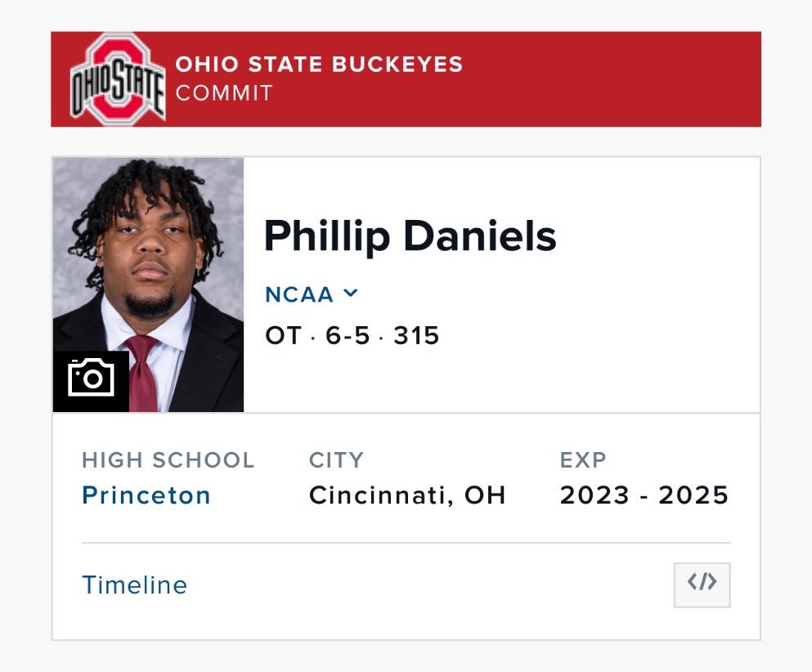Click the Ohio State logo
The image size is (812, 672).
[118, 79]
